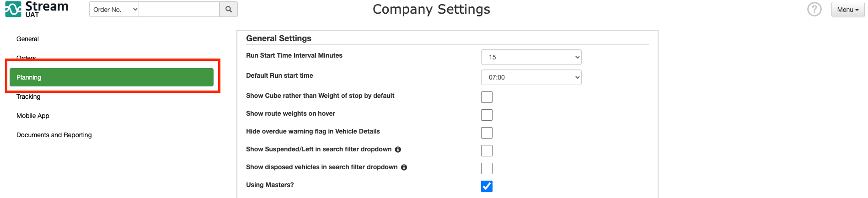Image resolution: width=868 pixels, height=198 pixels.
Task: Click the Stream UAT logo
Action: point(37,9)
